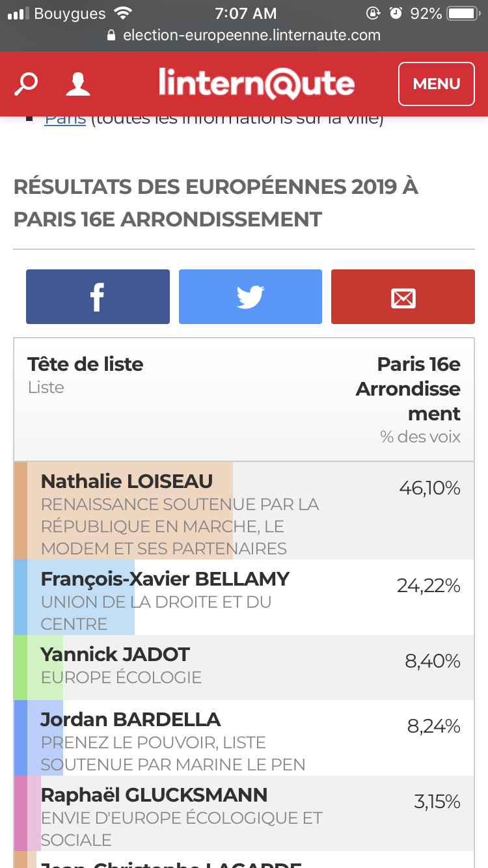Select the Nathalie LOISEAU result row
Image resolution: width=488 pixels, height=868 pixels.
click(244, 511)
